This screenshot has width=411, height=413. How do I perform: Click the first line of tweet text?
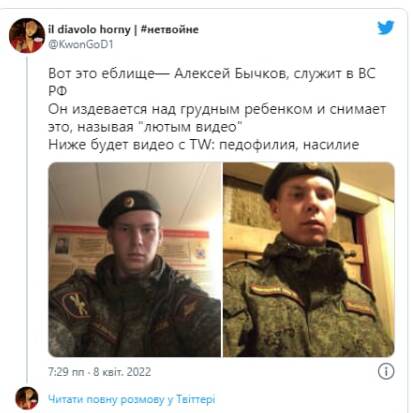point(212,73)
